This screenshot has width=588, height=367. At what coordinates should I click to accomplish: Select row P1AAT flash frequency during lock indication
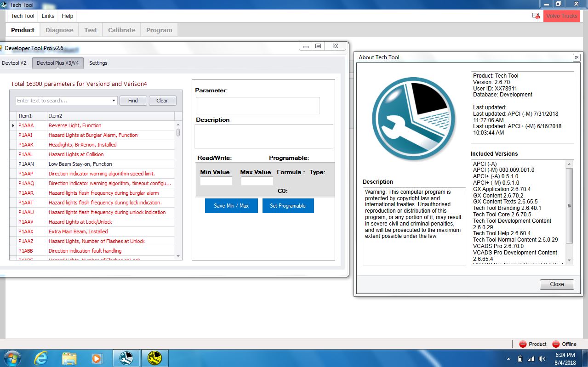[x=92, y=203]
